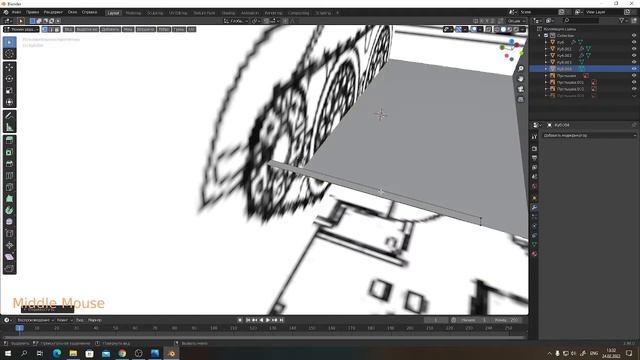Image resolution: width=640 pixels, height=360 pixels.
Task: Select the Annotate pencil tool
Action: (9, 116)
